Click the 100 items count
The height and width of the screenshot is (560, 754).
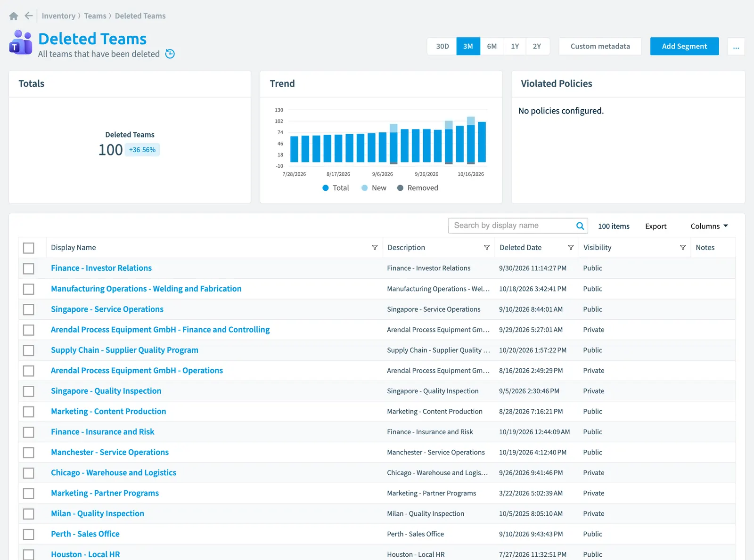click(x=614, y=226)
